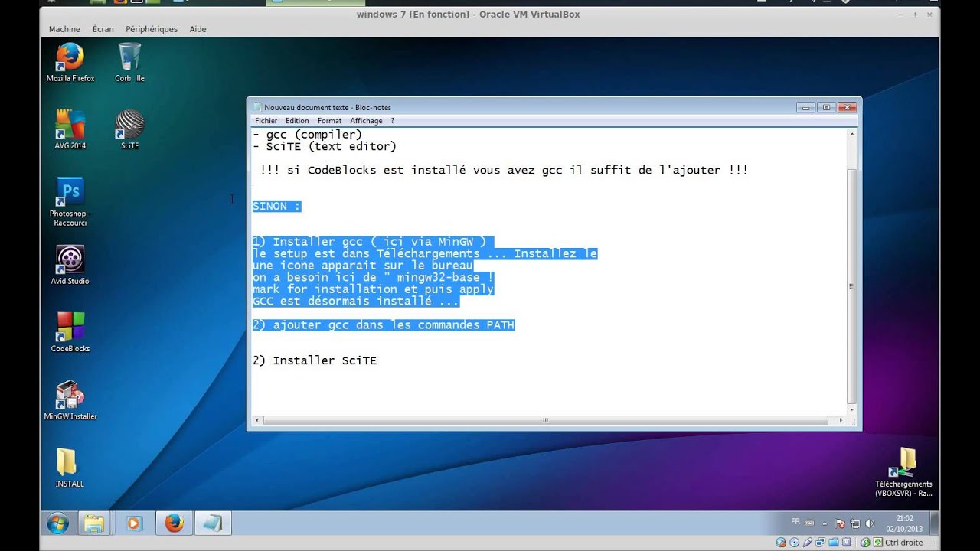This screenshot has width=980, height=551.
Task: Open the VirtualBox Écran menu
Action: (x=103, y=29)
